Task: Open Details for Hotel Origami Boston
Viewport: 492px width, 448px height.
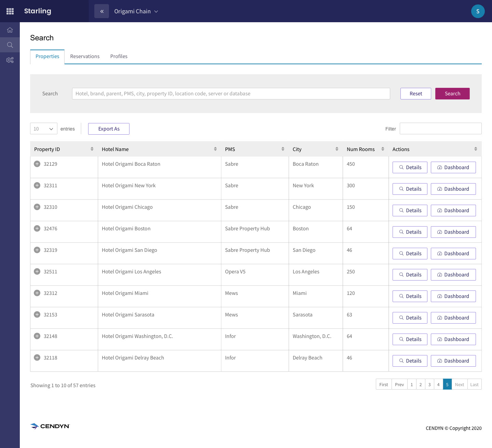Action: coord(410,232)
